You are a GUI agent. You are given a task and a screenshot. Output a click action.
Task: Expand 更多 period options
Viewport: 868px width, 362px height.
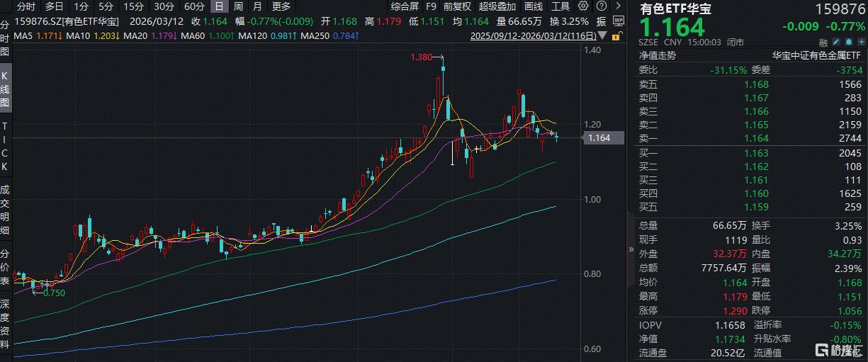coord(281,6)
